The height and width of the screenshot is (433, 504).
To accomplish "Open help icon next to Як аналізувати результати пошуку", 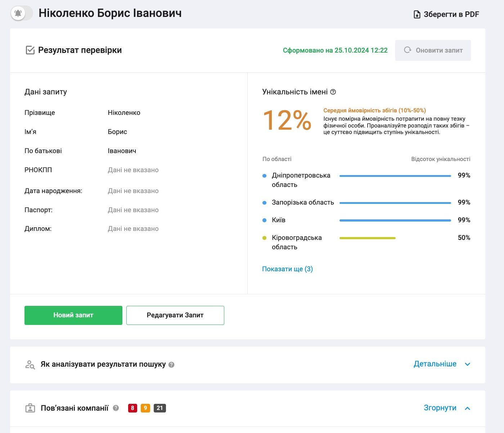I will pyautogui.click(x=171, y=365).
